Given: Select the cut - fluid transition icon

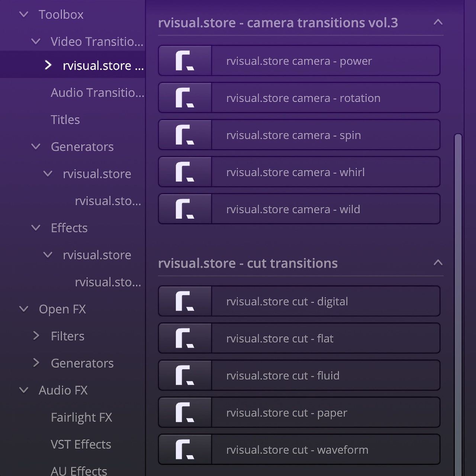Looking at the screenshot, I should coord(185,375).
